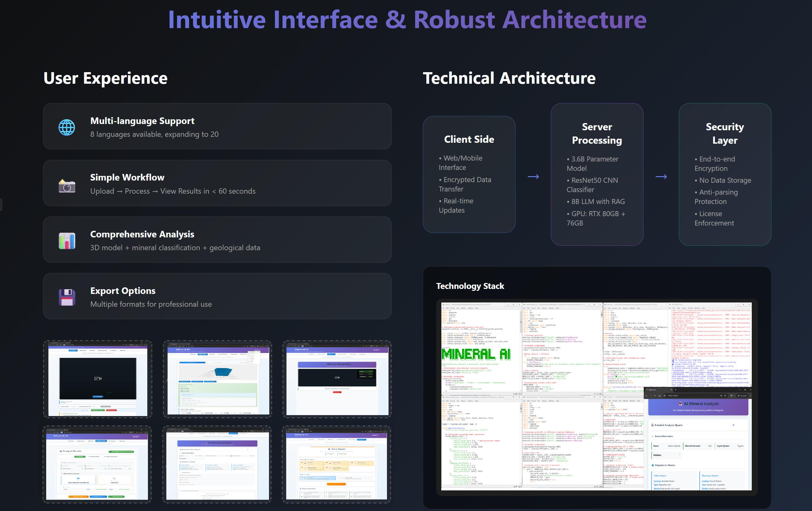Image resolution: width=812 pixels, height=511 pixels.
Task: Click the bar chart icon for Comprehensive Analysis
Action: pos(67,241)
